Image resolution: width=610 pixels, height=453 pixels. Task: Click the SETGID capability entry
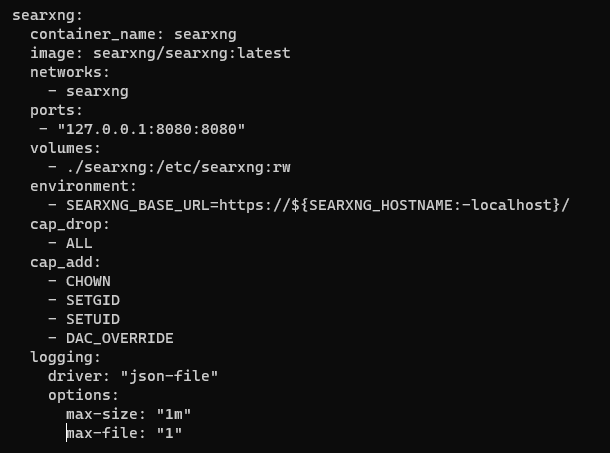(93, 300)
